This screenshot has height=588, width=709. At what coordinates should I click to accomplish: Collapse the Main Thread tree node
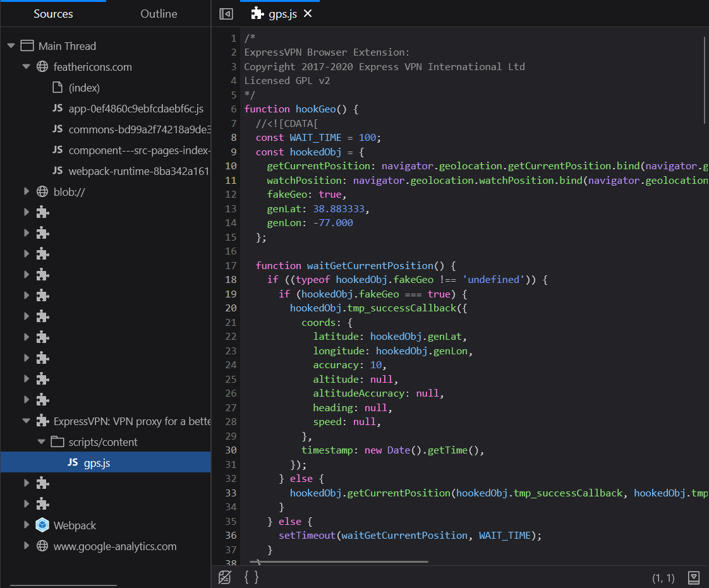[x=11, y=45]
